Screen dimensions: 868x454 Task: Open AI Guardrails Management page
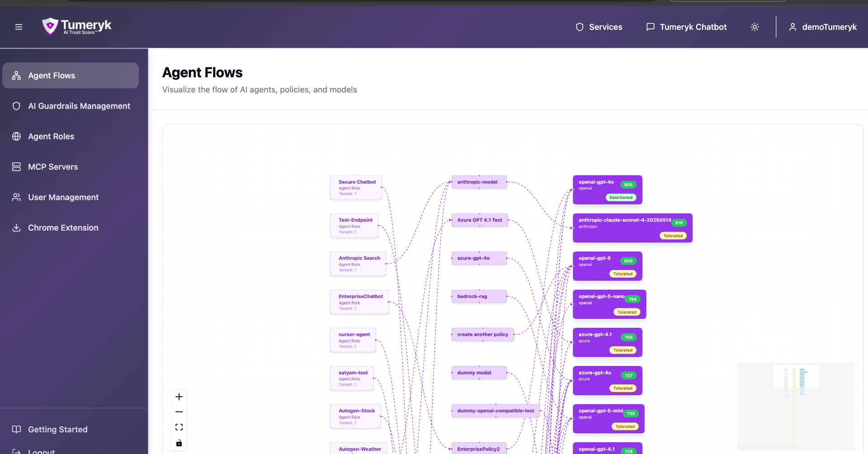(x=71, y=106)
